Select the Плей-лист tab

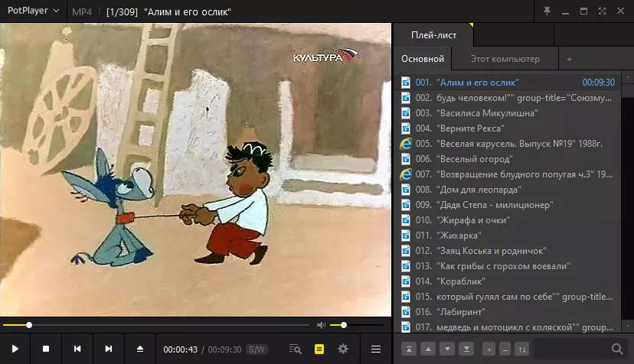coord(433,35)
